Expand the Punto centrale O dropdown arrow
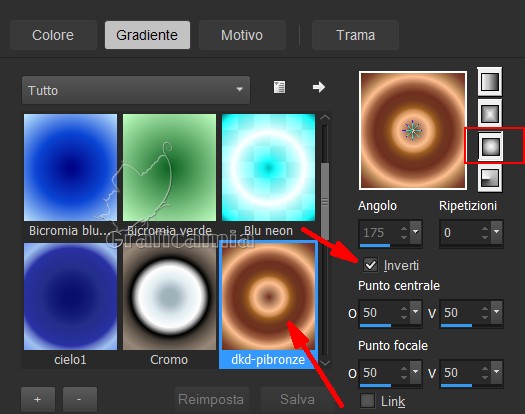This screenshot has width=525, height=414. coord(416,312)
